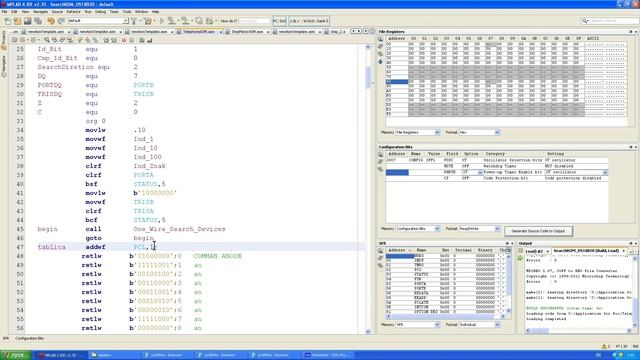640x360 pixels.
Task: Click the Read Device Memory icon
Action: pyautogui.click(x=186, y=21)
